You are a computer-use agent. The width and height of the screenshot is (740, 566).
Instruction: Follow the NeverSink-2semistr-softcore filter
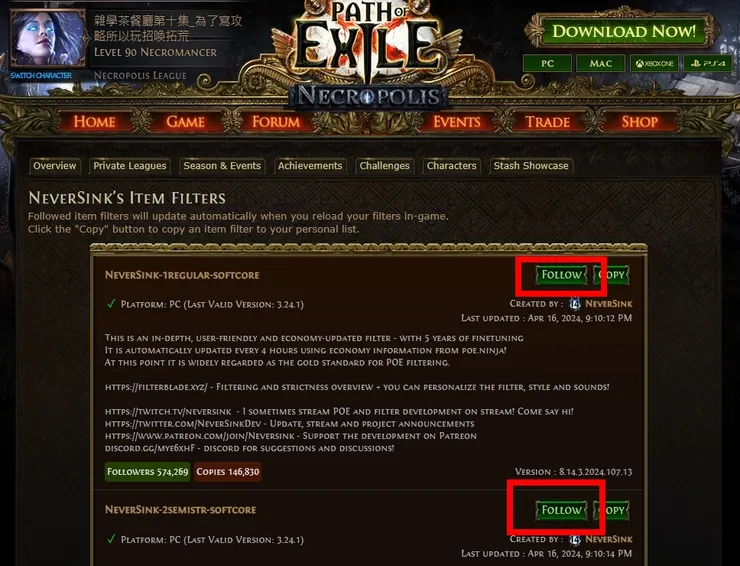click(562, 510)
